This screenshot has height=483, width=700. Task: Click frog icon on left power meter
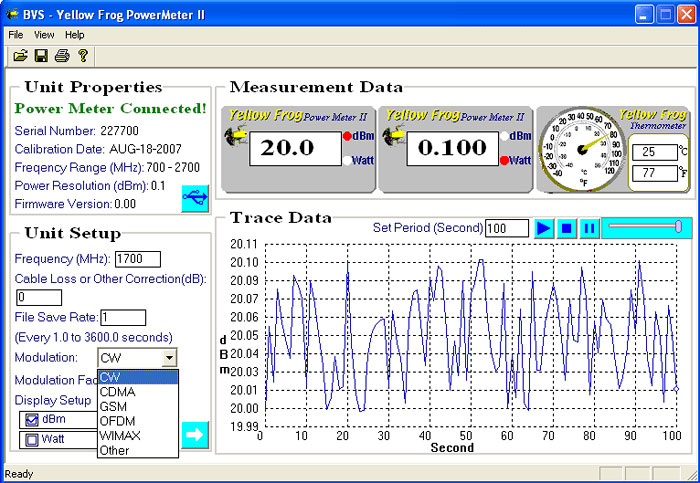pyautogui.click(x=236, y=136)
